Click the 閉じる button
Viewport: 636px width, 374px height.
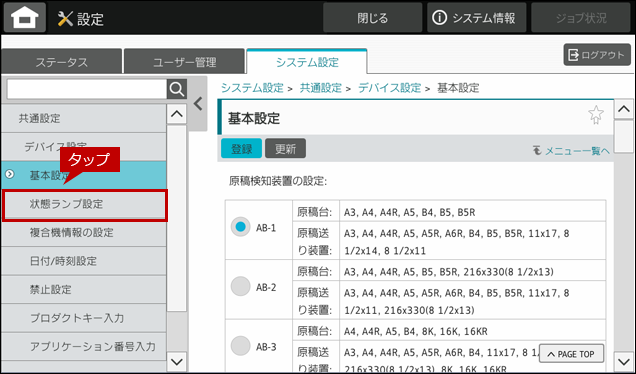point(372,18)
